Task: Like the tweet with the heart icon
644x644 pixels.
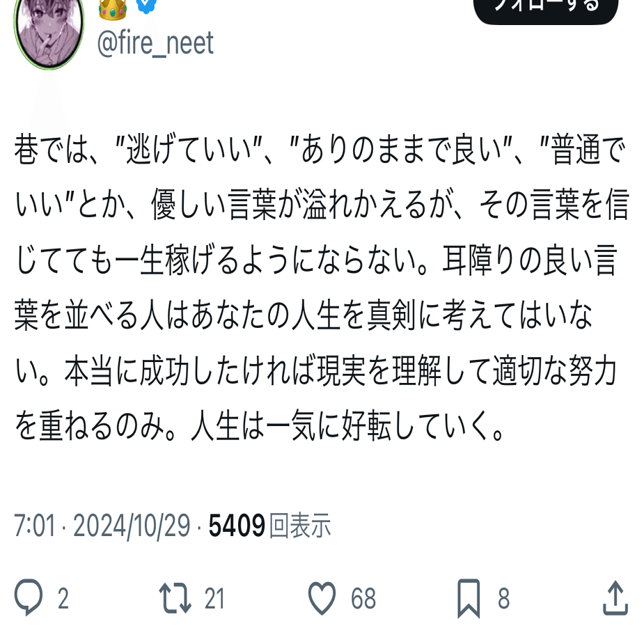Action: coord(322,598)
